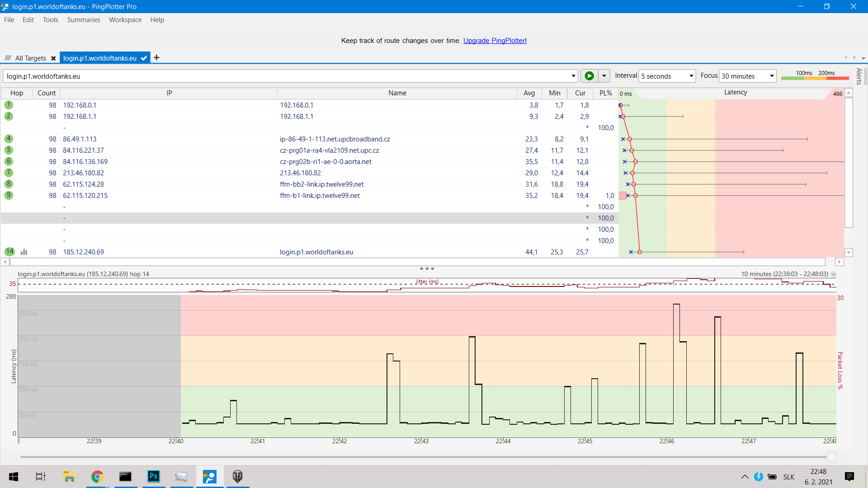Close the All Targets tab
Viewport: 868px width, 488px height.
tap(53, 58)
